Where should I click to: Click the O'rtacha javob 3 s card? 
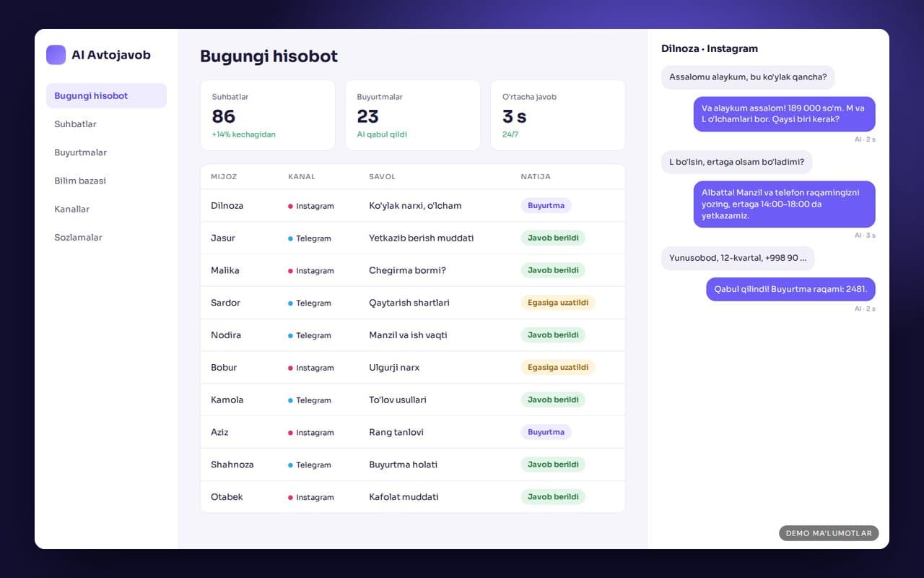click(558, 115)
